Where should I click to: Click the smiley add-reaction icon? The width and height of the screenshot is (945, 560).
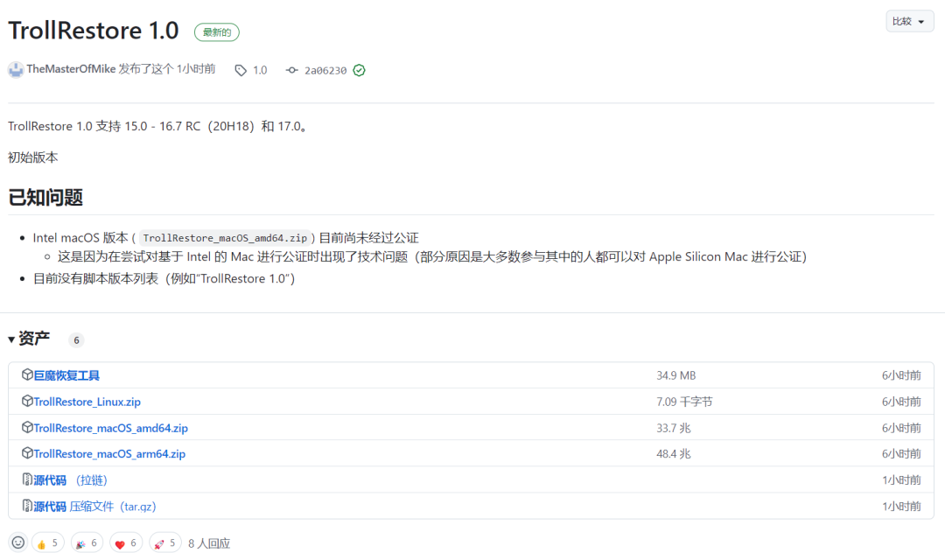18,542
